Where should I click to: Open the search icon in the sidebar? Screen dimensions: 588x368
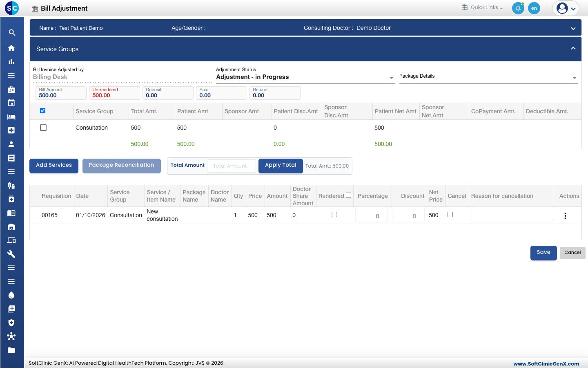click(12, 33)
